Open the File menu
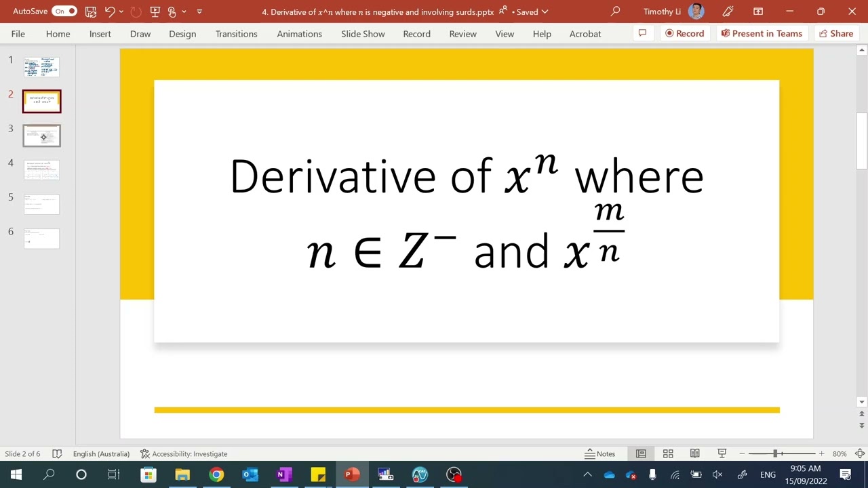 18,34
